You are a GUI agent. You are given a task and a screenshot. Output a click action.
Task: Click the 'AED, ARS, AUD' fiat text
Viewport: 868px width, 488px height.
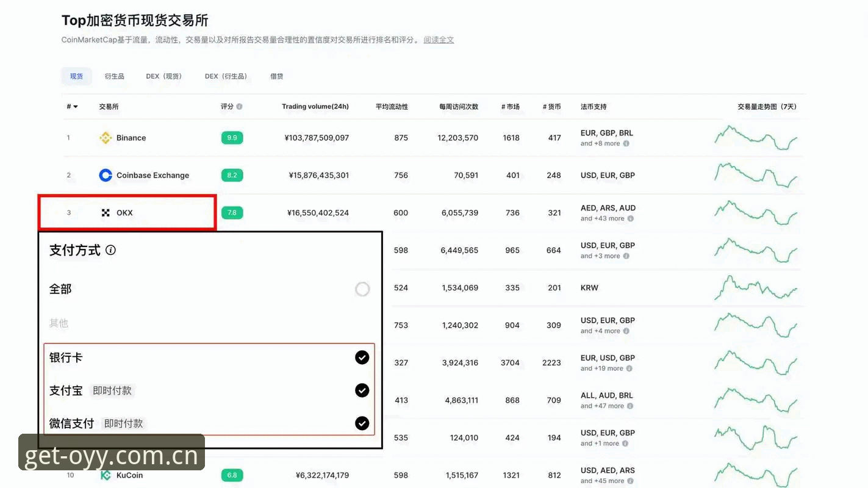pyautogui.click(x=608, y=208)
